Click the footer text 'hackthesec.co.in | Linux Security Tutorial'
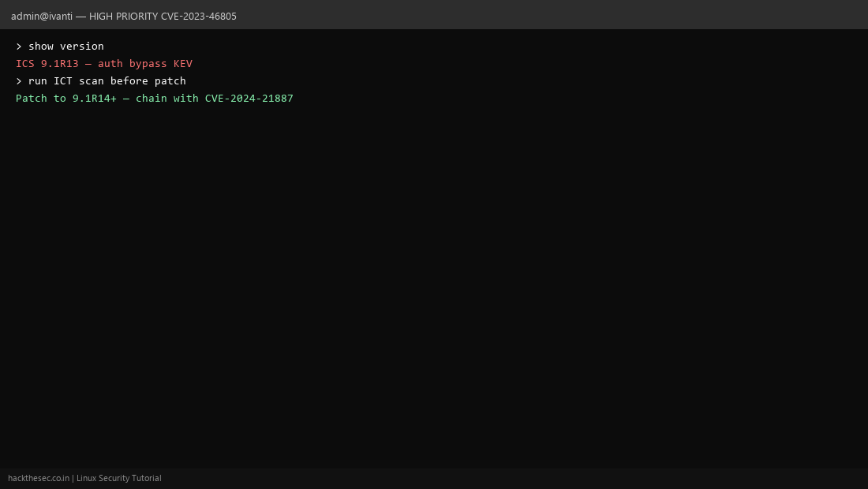 point(84,478)
